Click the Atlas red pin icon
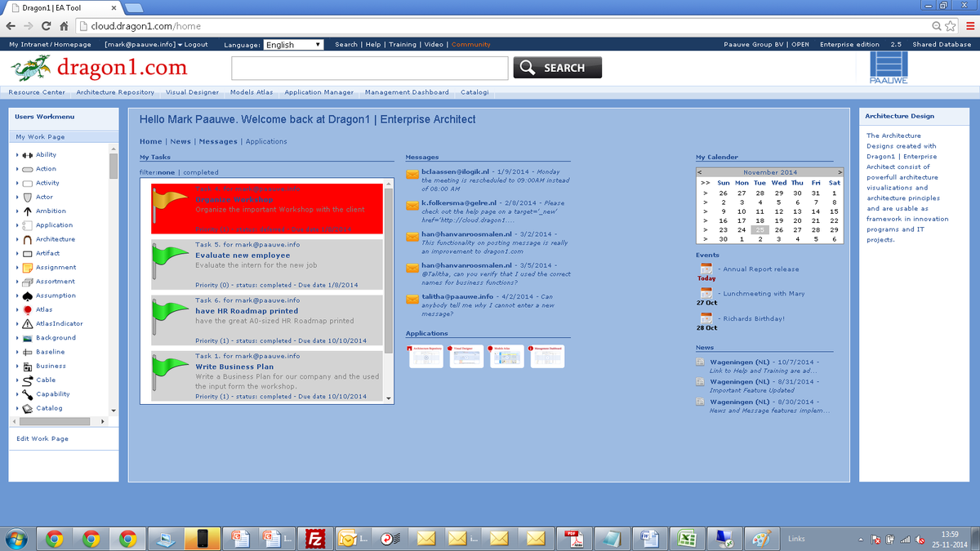The width and height of the screenshot is (980, 551). (27, 310)
